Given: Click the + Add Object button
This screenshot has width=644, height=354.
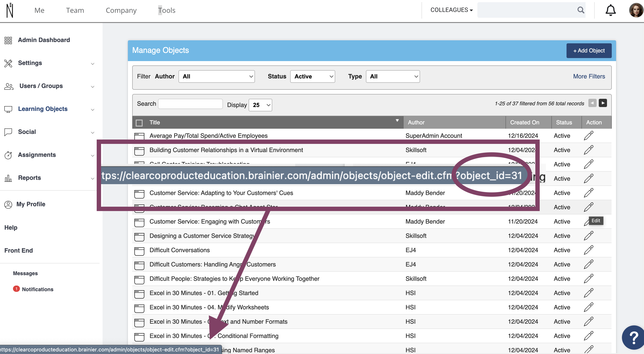Looking at the screenshot, I should [589, 50].
